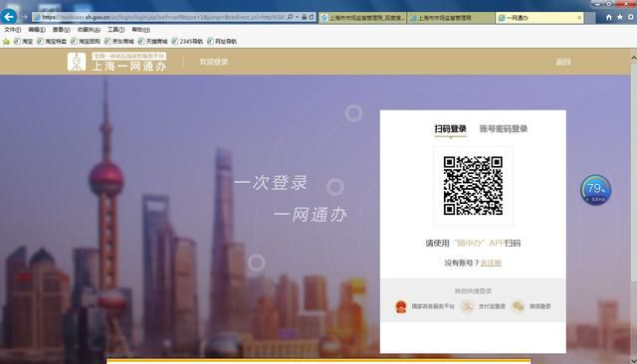The height and width of the screenshot is (364, 637).
Task: Close the 一网通办 tab
Action: [x=579, y=18]
